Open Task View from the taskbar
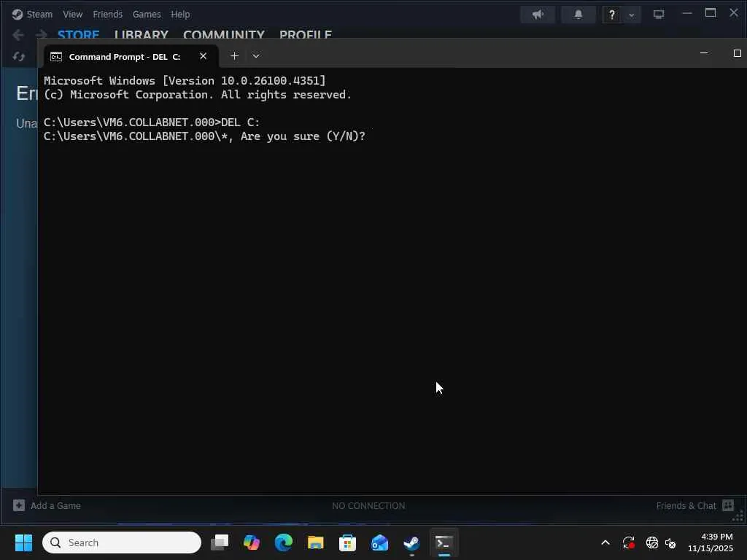This screenshot has height=560, width=747. coord(220,542)
